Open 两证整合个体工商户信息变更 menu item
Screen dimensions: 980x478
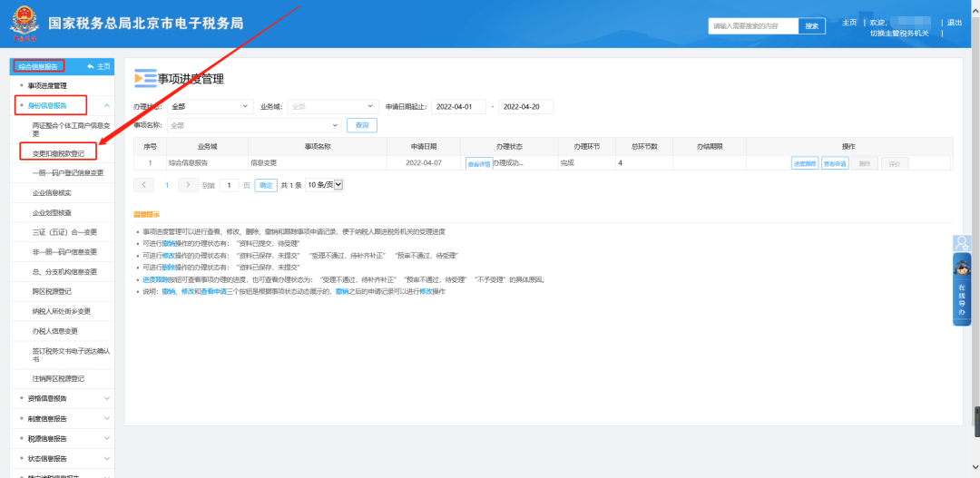pos(71,129)
